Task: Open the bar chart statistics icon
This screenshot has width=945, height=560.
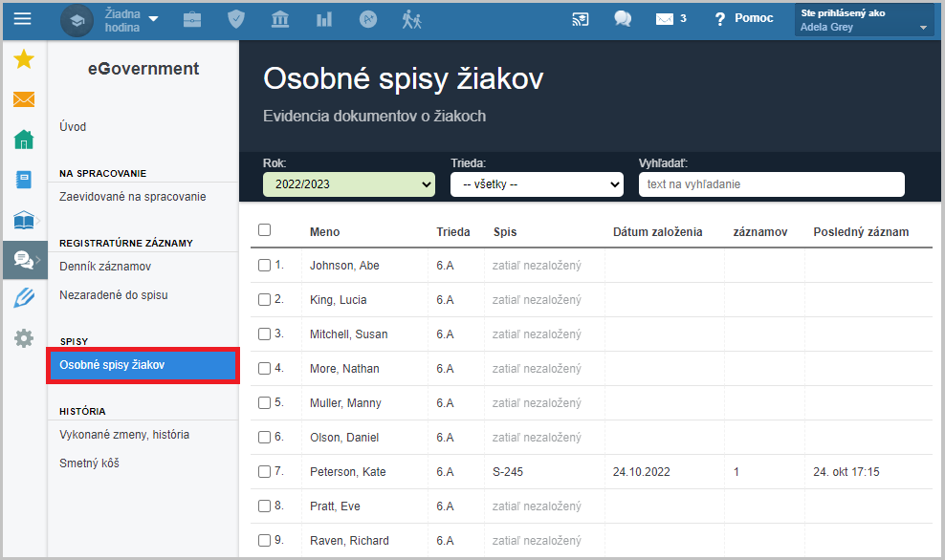Action: (324, 20)
